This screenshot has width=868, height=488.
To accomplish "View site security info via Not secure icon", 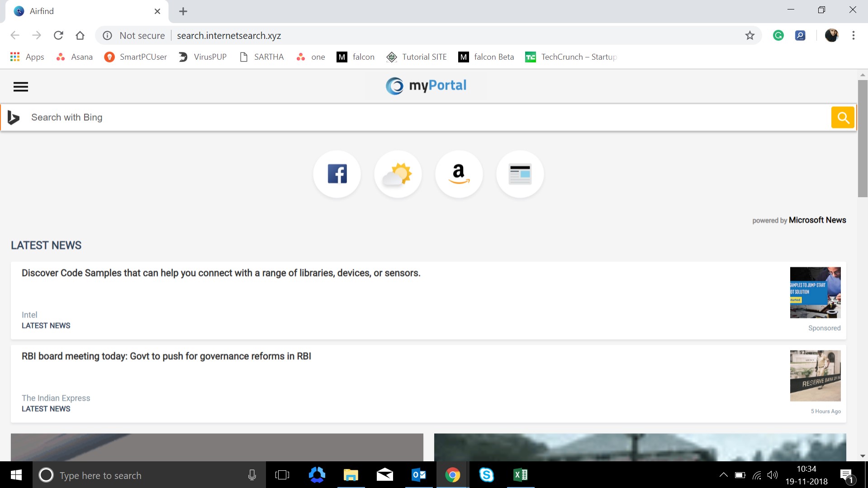I will [x=107, y=35].
